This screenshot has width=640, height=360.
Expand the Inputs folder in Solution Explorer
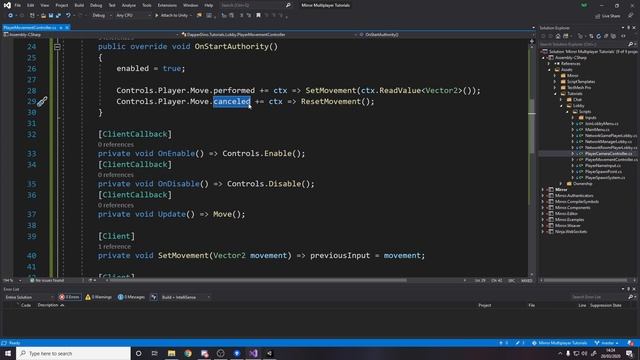click(x=573, y=118)
